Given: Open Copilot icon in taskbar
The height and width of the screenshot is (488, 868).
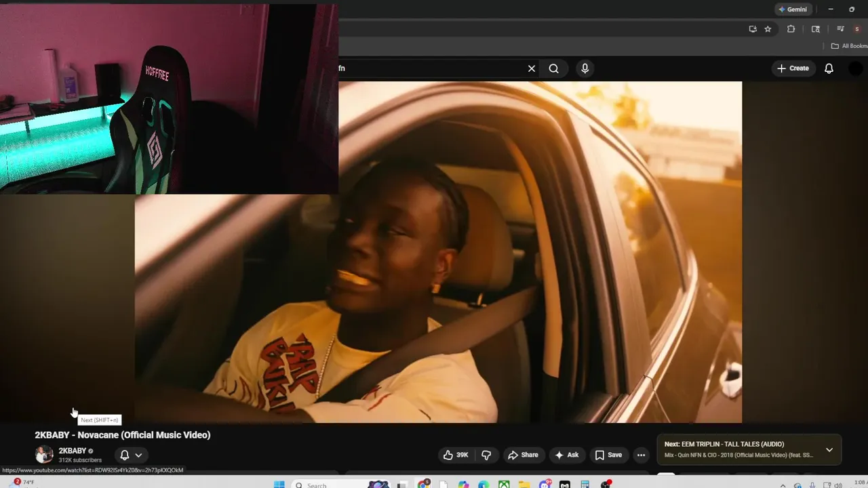Looking at the screenshot, I should point(463,485).
